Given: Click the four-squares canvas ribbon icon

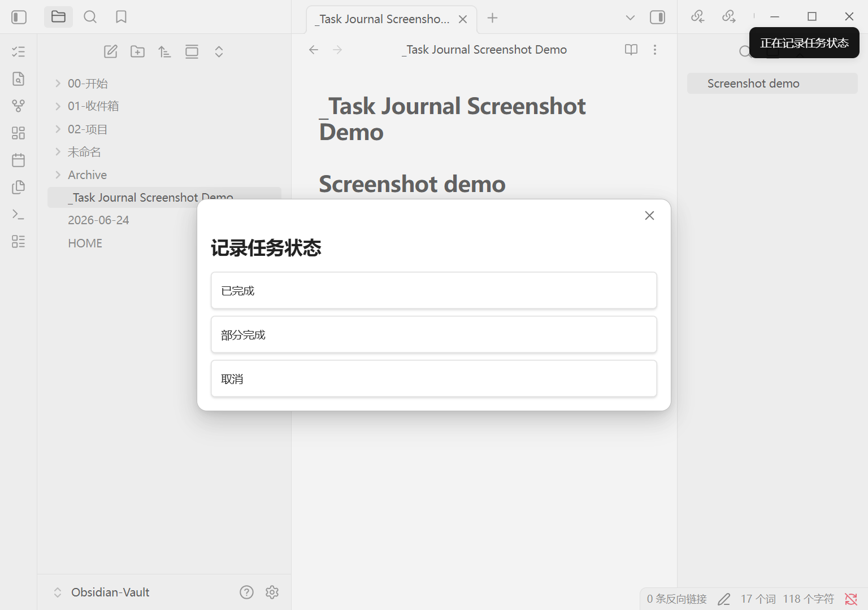Looking at the screenshot, I should click(18, 133).
